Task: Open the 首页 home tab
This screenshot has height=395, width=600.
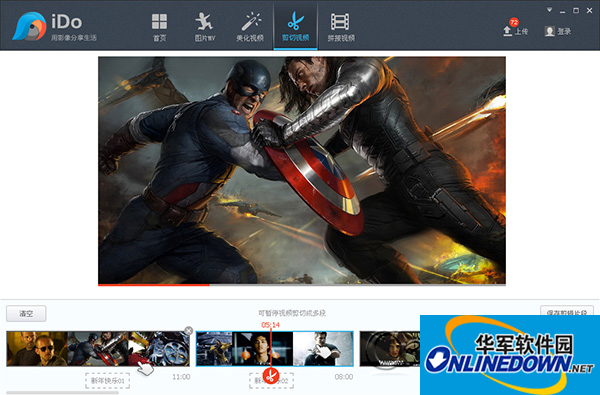Action: [x=159, y=27]
